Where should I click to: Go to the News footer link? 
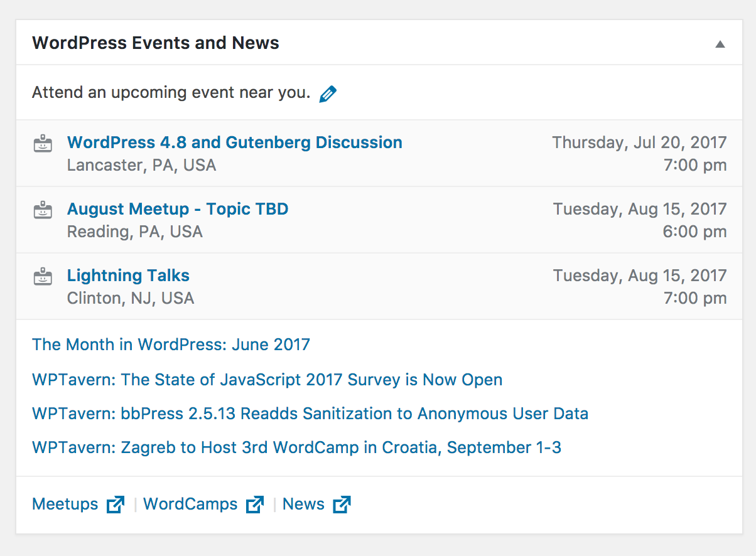click(x=303, y=505)
